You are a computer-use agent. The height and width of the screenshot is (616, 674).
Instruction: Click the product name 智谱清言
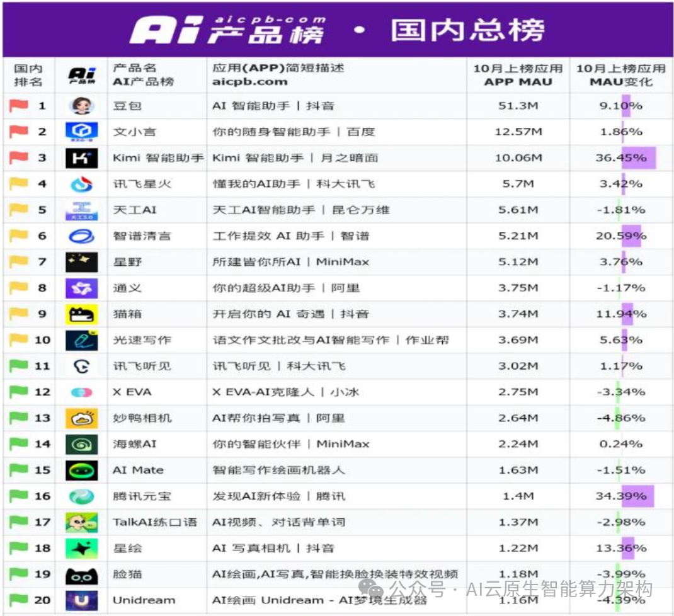(142, 236)
